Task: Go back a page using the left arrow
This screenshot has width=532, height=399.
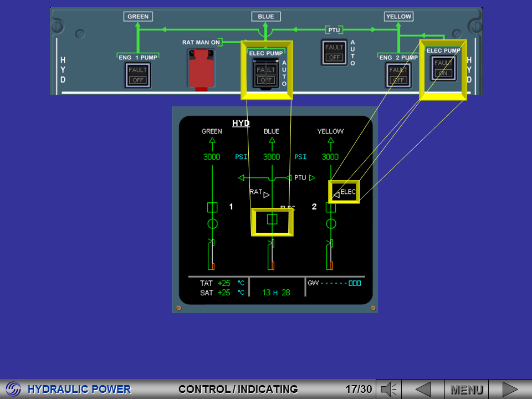Action: [423, 388]
